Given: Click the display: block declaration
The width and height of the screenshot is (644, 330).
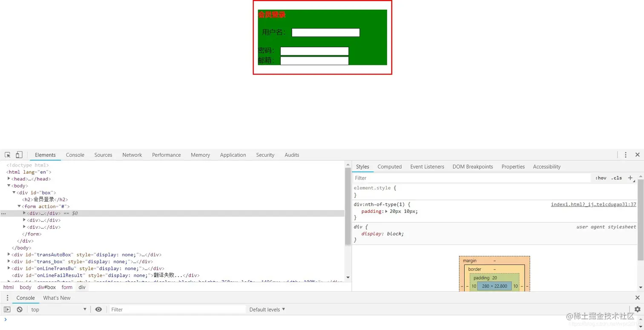Looking at the screenshot, I should point(382,233).
